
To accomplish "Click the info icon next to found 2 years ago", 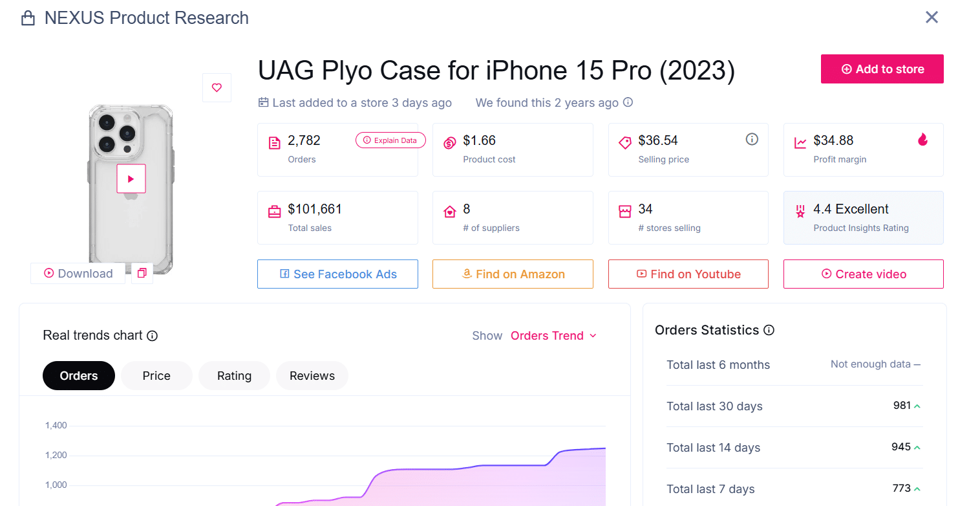I will 628,102.
